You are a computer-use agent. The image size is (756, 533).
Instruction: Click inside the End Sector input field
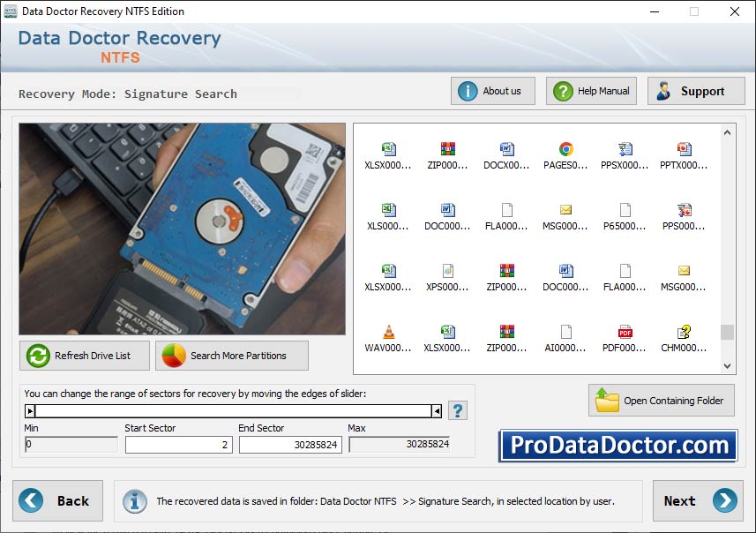(291, 444)
